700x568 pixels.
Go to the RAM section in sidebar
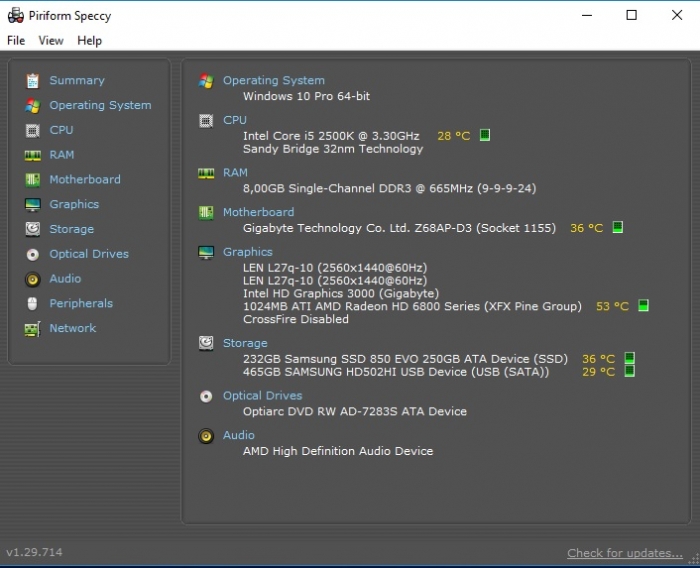click(62, 155)
